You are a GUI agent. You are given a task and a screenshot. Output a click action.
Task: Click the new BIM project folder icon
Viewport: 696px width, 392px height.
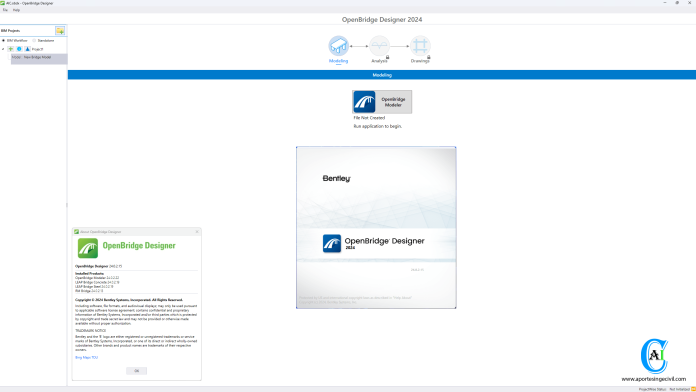[x=60, y=31]
